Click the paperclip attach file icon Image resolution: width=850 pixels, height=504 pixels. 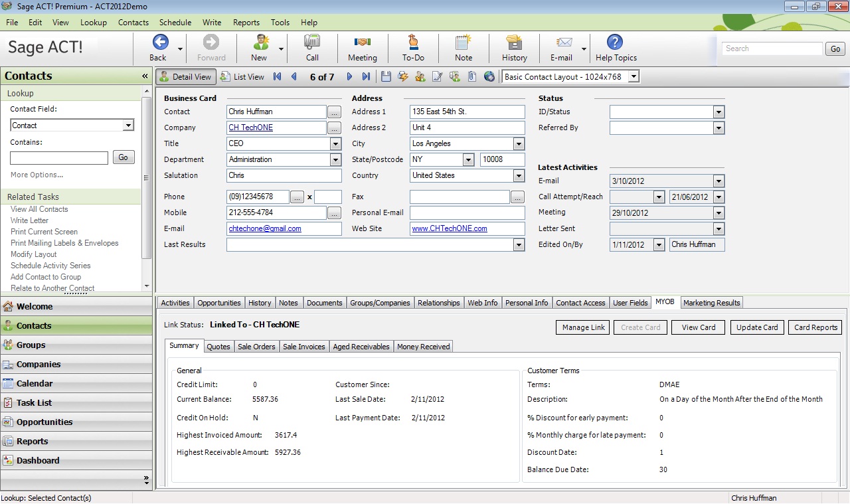pos(472,76)
